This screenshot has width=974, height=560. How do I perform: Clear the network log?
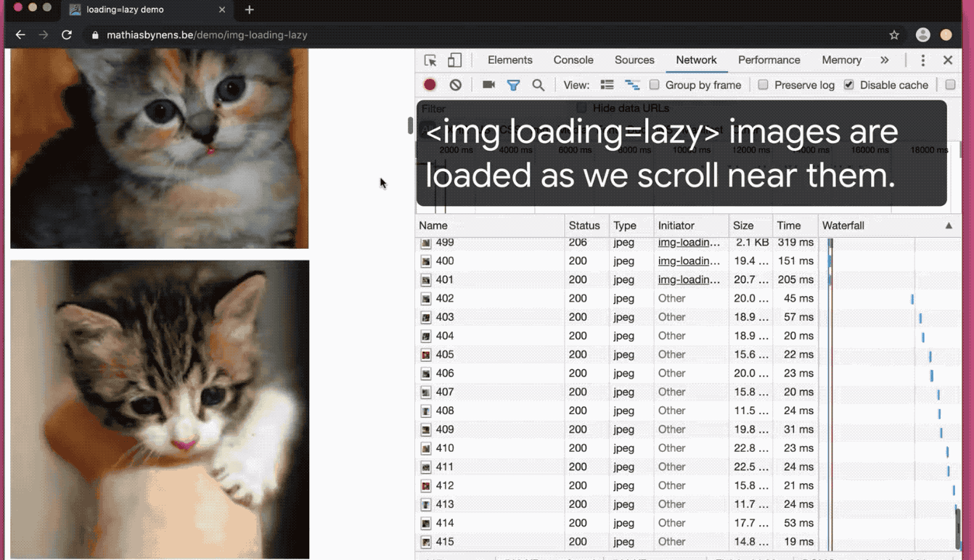455,85
